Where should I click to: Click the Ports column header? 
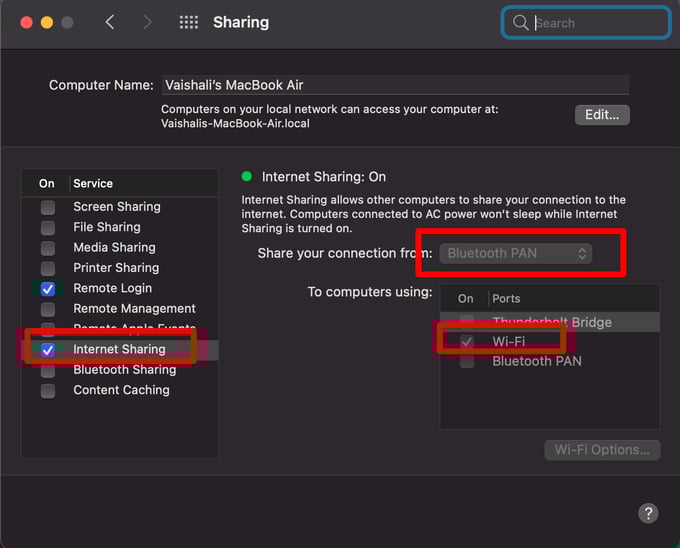tap(506, 299)
